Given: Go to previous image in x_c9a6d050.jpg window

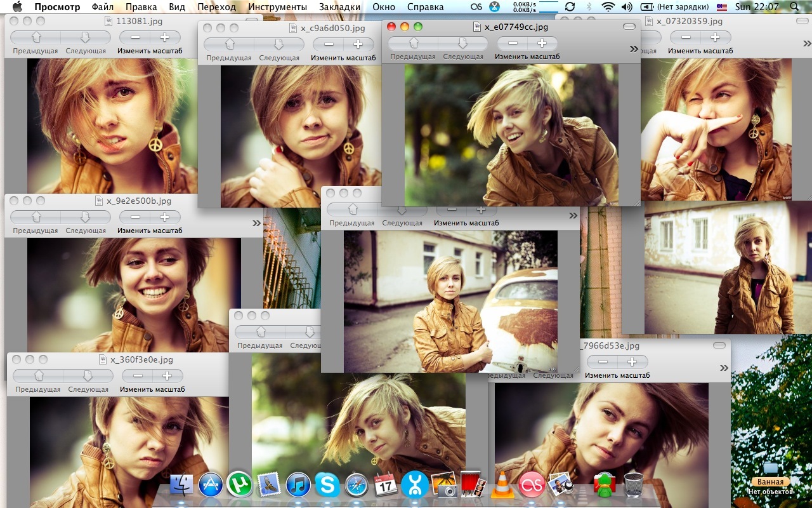Looking at the screenshot, I should pyautogui.click(x=230, y=44).
